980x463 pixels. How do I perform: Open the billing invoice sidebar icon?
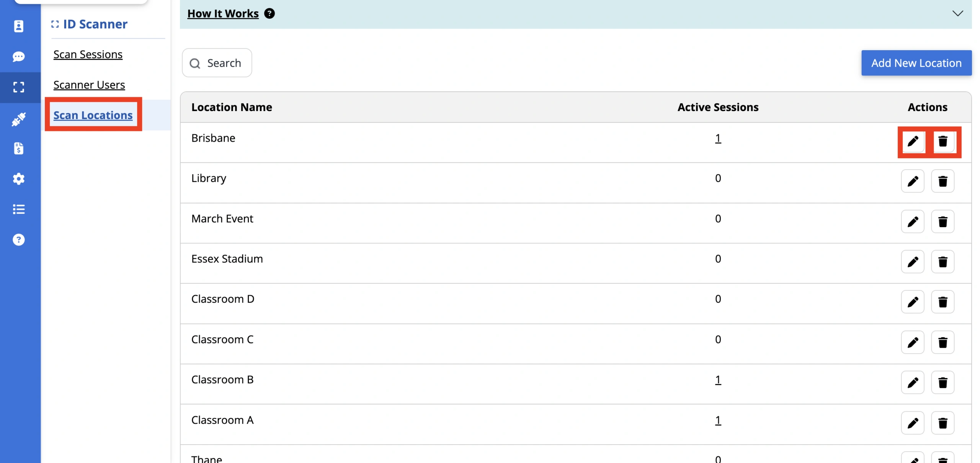(18, 148)
